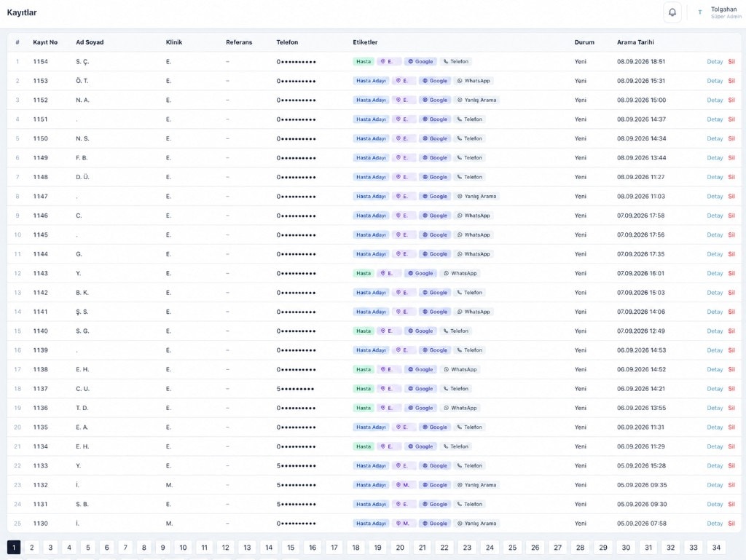The image size is (746, 560).
Task: Open Detay for record 1147
Action: click(715, 197)
